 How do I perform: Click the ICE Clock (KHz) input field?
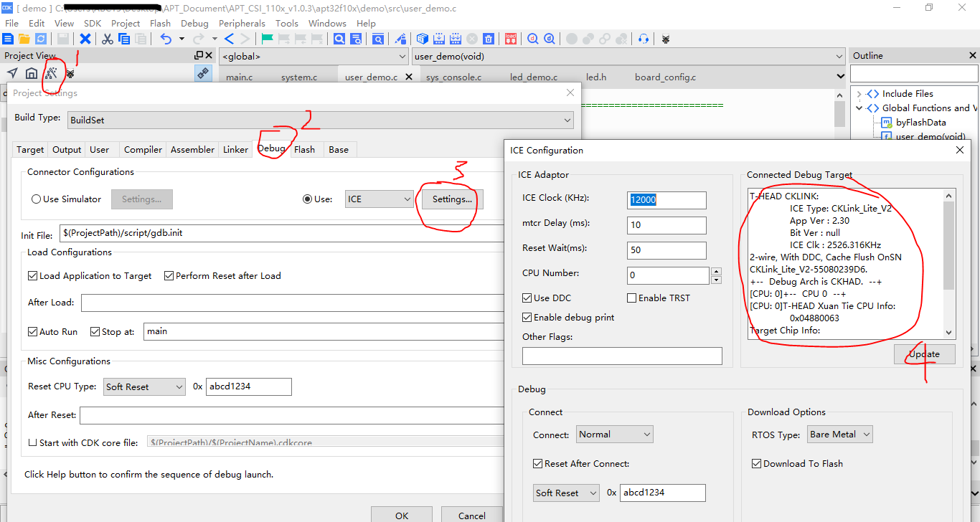coord(667,200)
